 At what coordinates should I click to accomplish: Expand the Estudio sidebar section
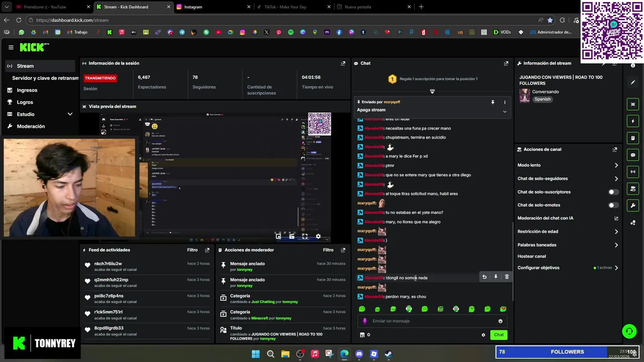(x=70, y=114)
